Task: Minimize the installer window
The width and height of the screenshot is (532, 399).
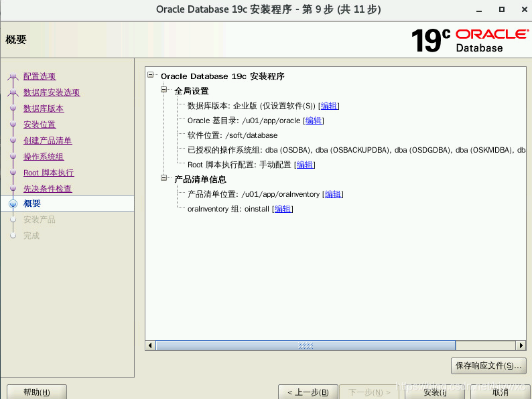Action: (x=479, y=10)
